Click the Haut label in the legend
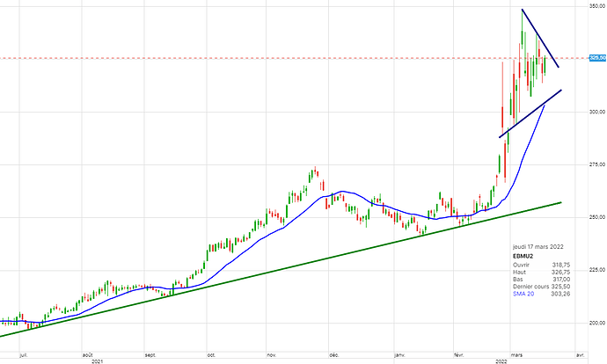607x364 pixels. click(x=520, y=273)
